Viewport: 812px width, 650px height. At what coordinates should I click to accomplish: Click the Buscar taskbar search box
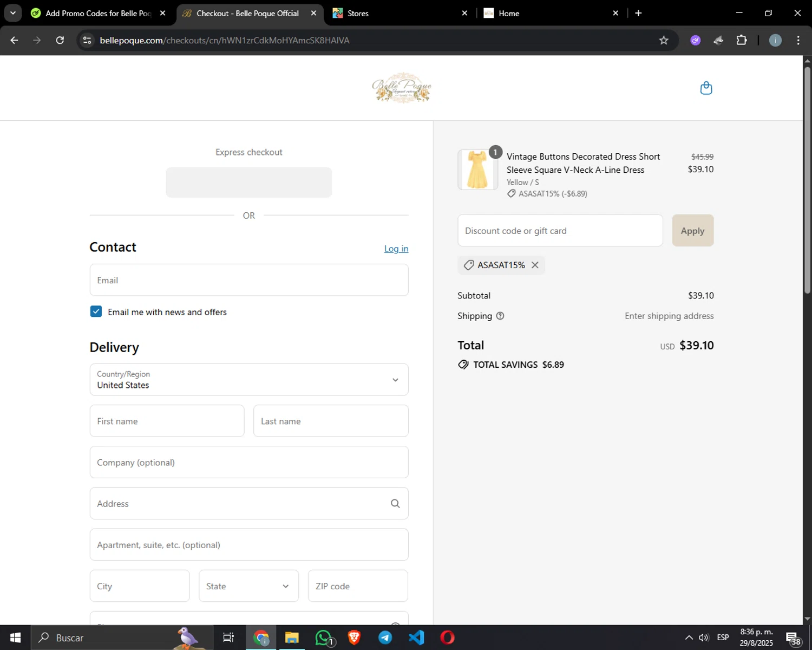[122, 638]
